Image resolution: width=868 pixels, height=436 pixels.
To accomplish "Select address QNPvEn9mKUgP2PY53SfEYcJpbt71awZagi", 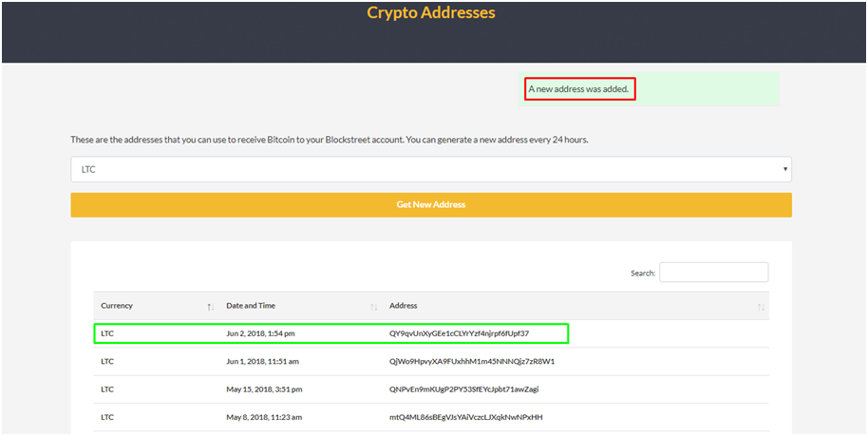I will tap(463, 389).
